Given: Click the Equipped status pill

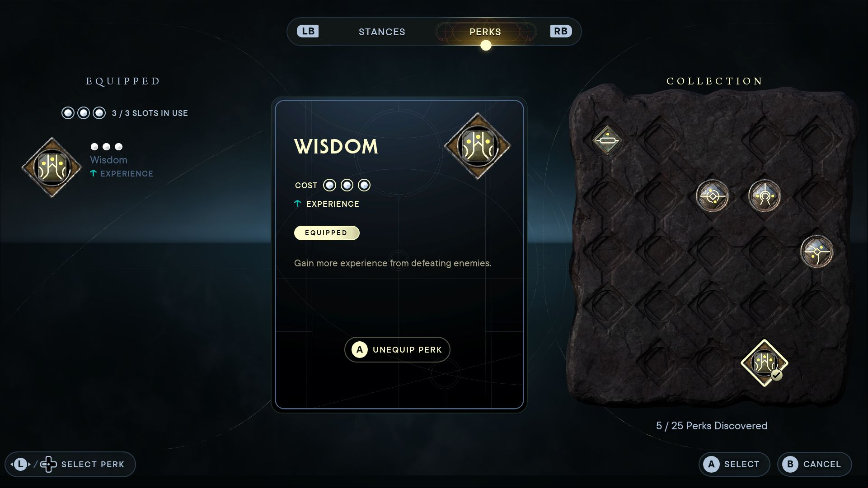Looking at the screenshot, I should coord(327,233).
